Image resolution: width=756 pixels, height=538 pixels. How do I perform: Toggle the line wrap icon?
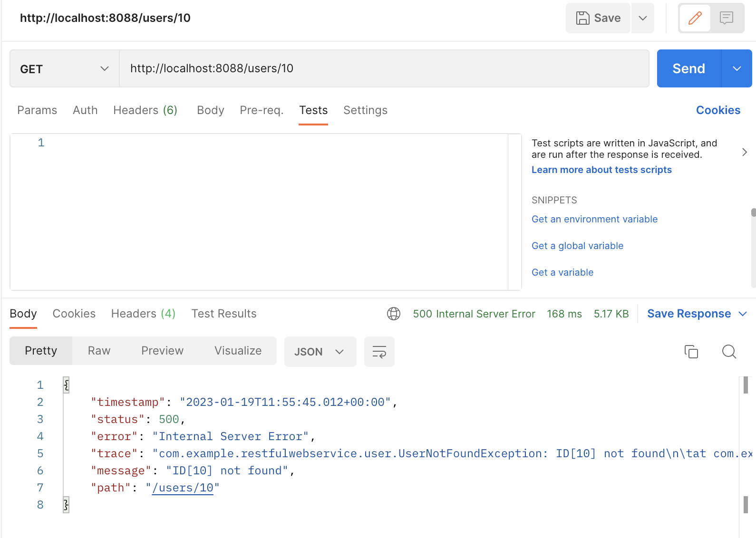click(379, 352)
